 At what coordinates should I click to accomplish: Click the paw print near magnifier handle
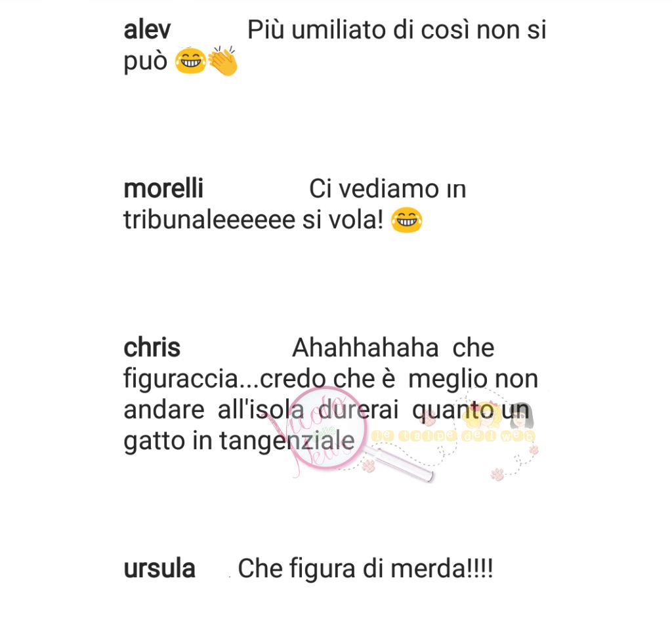pos(368,465)
